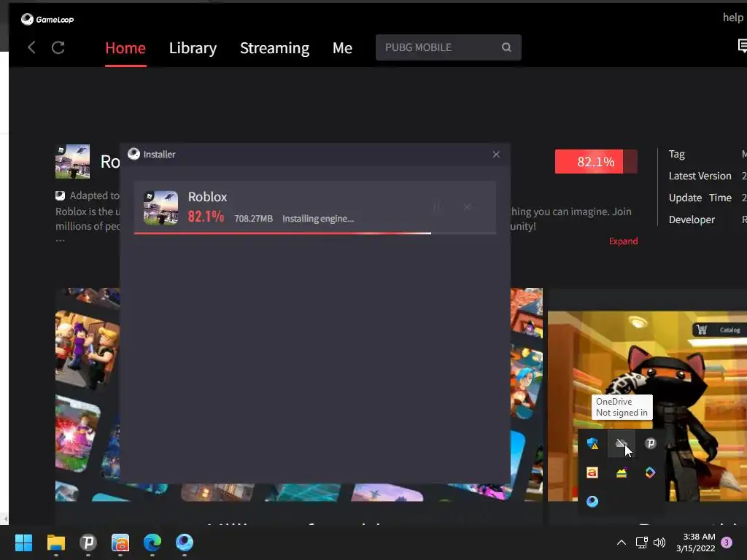Image resolution: width=747 pixels, height=560 pixels.
Task: Open the Home tab
Action: coord(125,48)
